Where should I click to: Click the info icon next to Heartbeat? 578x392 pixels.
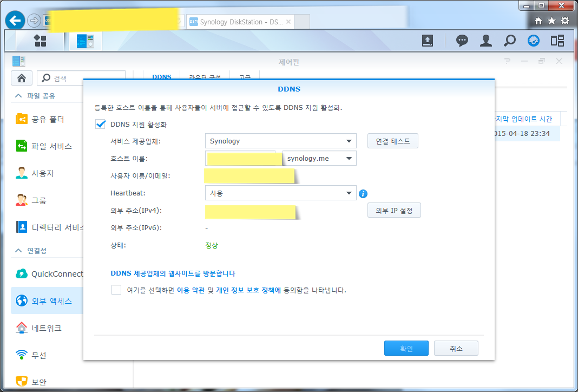[363, 193]
